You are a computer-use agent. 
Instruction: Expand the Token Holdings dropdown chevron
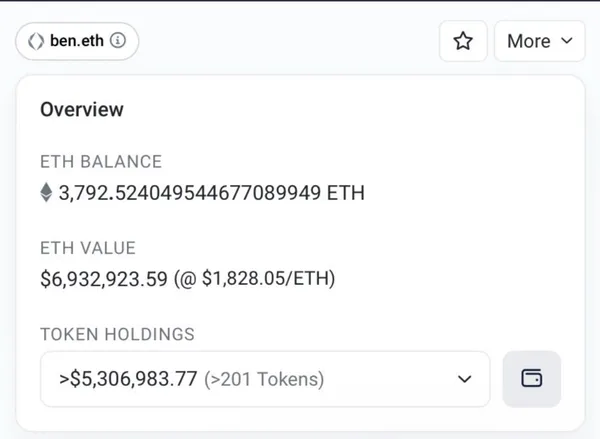click(x=463, y=379)
